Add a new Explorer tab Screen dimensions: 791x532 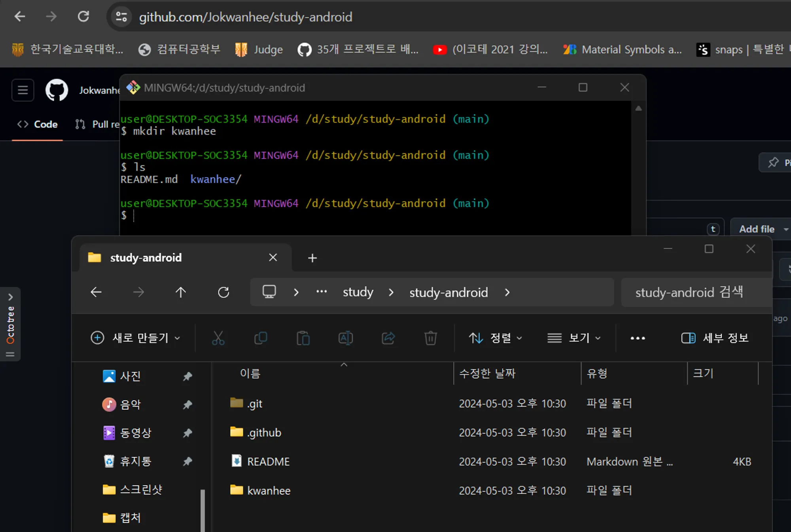click(312, 258)
